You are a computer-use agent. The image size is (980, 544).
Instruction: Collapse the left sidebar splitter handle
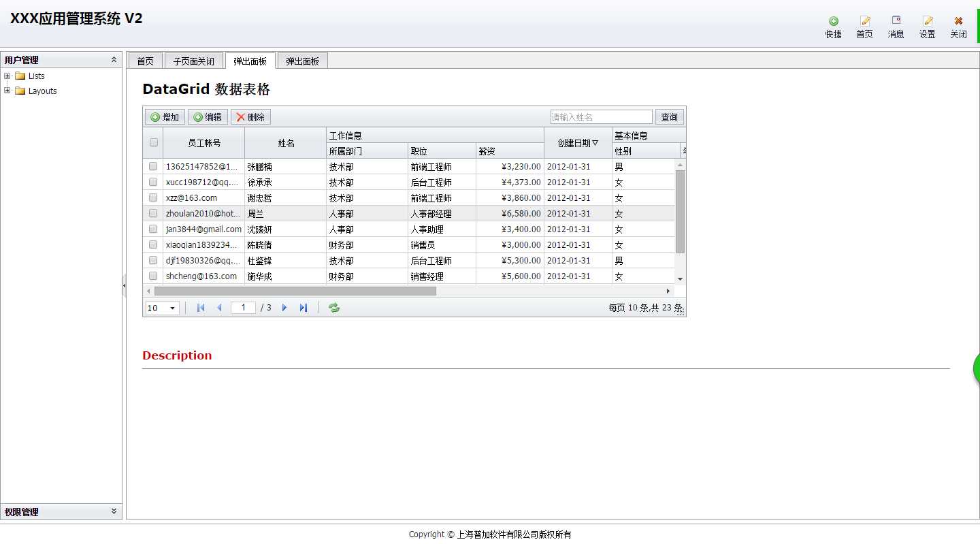coord(124,286)
